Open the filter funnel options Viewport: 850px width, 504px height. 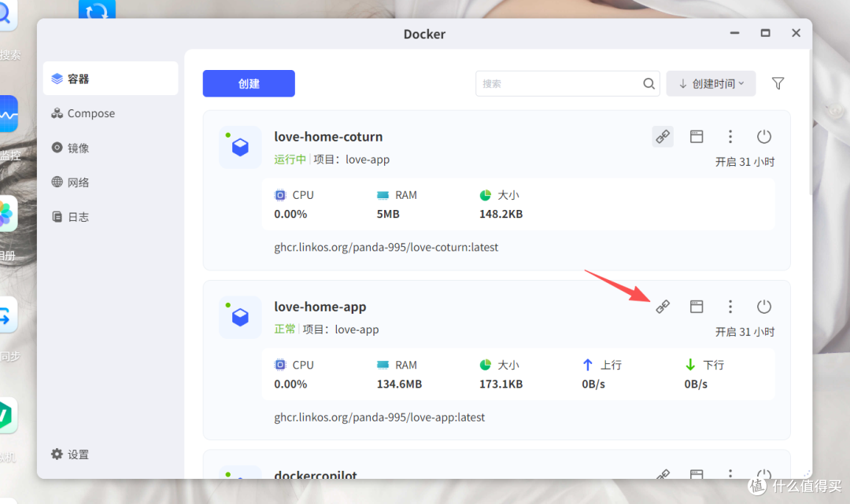pos(778,83)
